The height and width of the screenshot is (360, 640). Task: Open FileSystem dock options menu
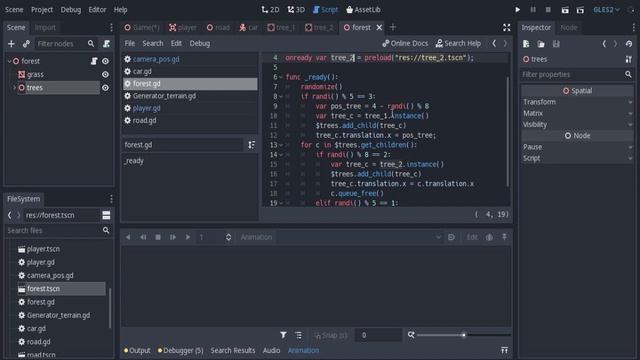coord(111,199)
